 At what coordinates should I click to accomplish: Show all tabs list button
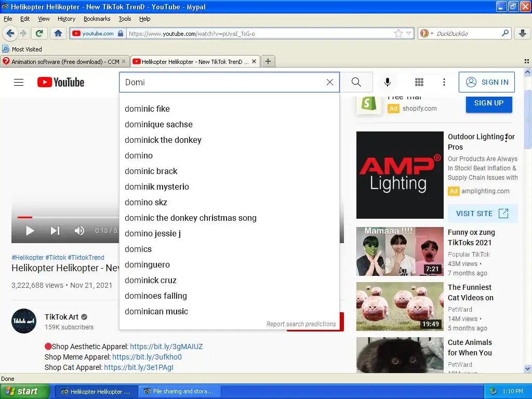pyautogui.click(x=527, y=61)
